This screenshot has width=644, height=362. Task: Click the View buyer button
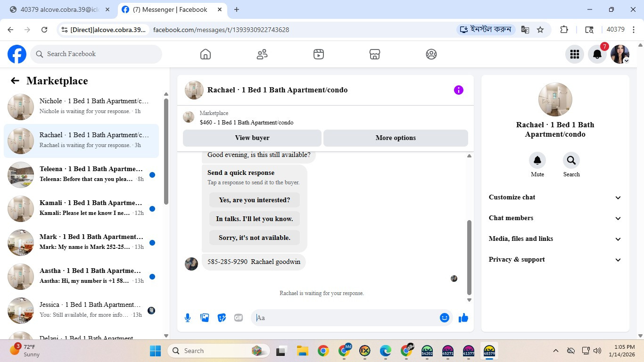tap(252, 138)
